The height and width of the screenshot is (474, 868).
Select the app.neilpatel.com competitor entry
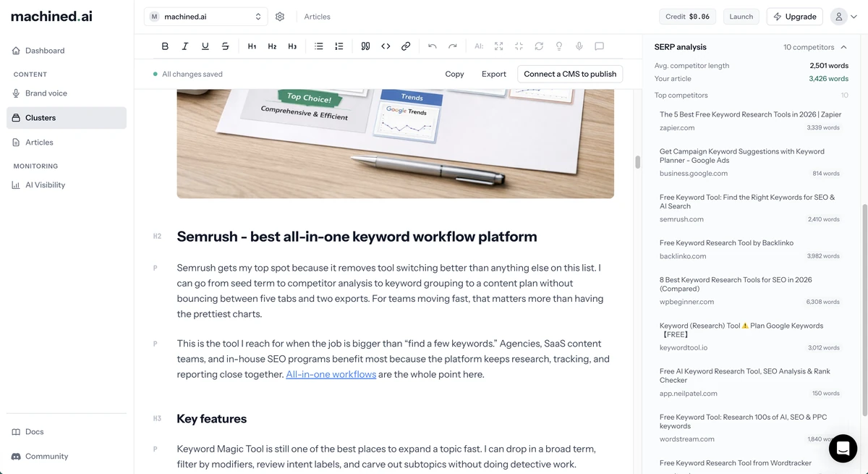[749, 382]
